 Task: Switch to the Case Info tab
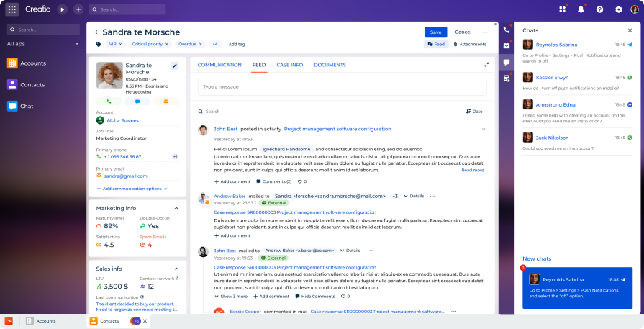tap(289, 65)
